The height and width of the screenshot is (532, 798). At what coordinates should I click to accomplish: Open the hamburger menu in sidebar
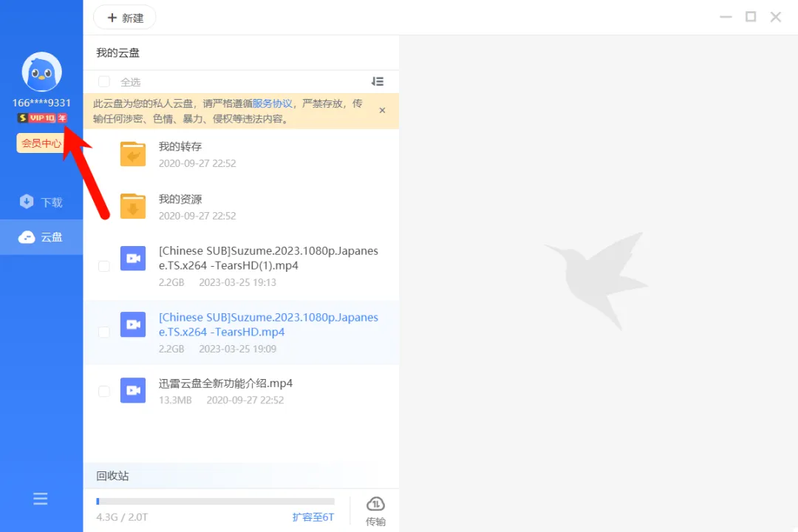tap(40, 499)
